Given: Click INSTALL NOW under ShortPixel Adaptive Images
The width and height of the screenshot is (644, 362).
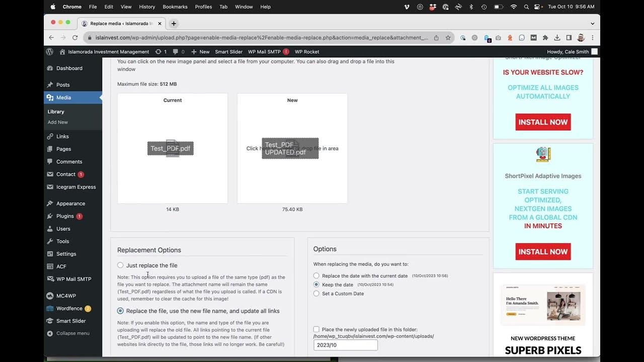Looking at the screenshot, I should point(543,252).
